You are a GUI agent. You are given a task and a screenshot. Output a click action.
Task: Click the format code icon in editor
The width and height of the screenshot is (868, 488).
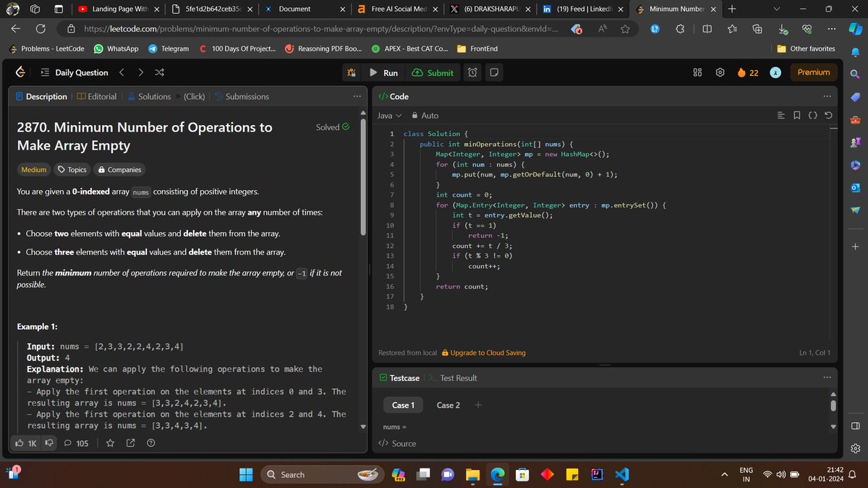coord(780,116)
